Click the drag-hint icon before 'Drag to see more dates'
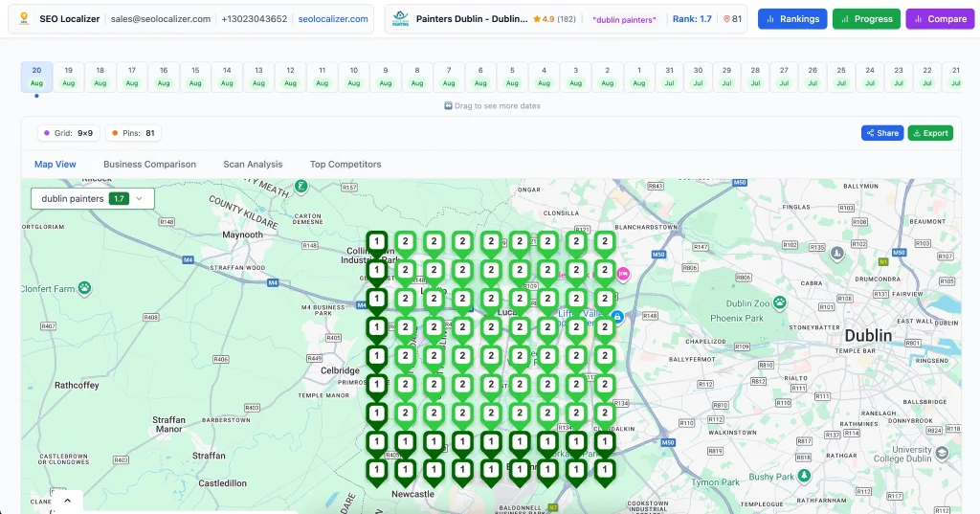980x514 pixels. pos(448,105)
